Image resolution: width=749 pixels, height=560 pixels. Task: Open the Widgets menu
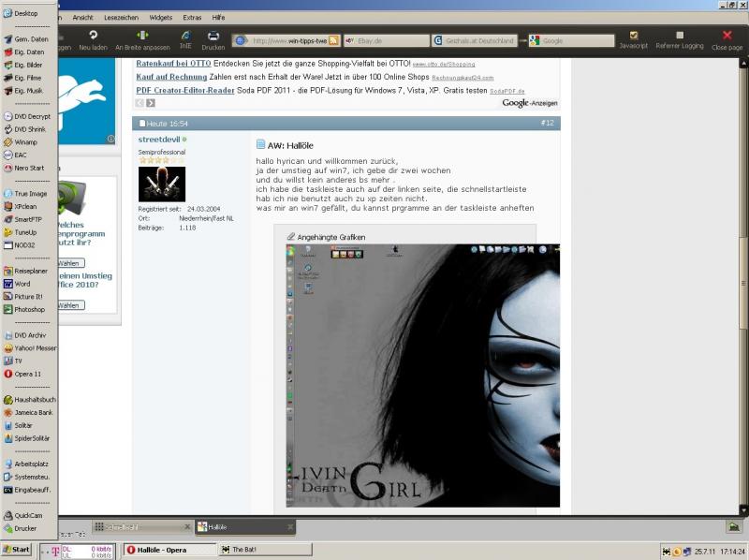160,17
